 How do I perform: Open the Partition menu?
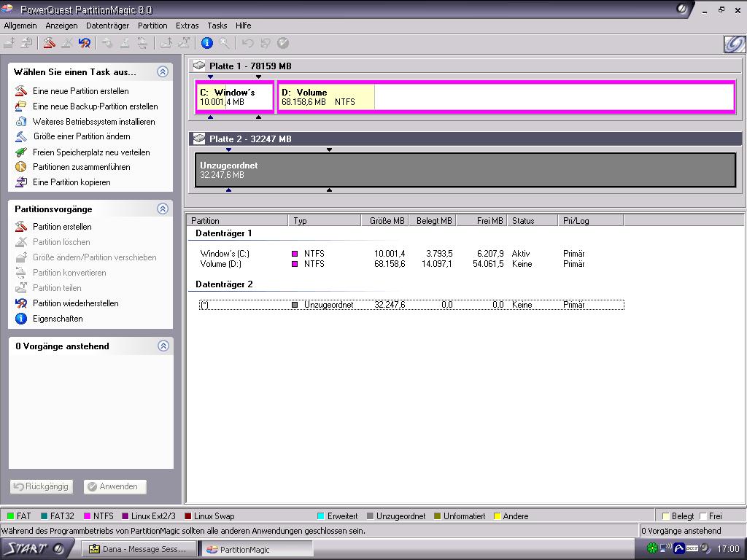point(152,26)
